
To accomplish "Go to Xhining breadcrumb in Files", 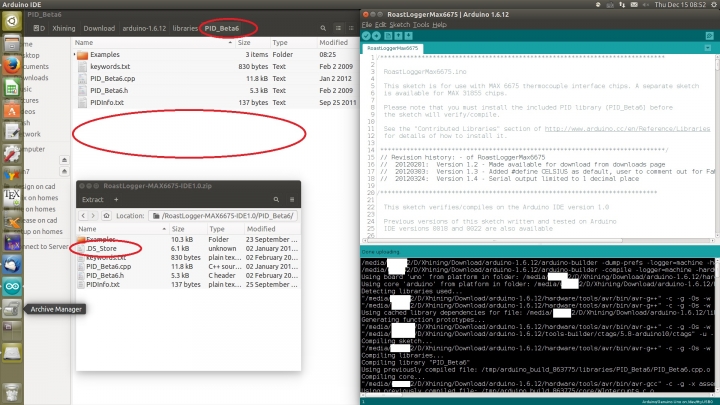I will coord(64,28).
